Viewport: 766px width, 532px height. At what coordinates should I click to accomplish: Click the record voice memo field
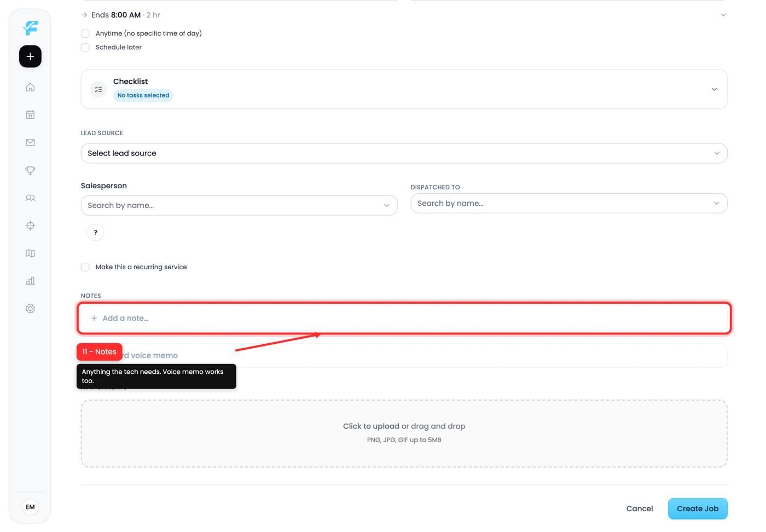click(x=404, y=355)
